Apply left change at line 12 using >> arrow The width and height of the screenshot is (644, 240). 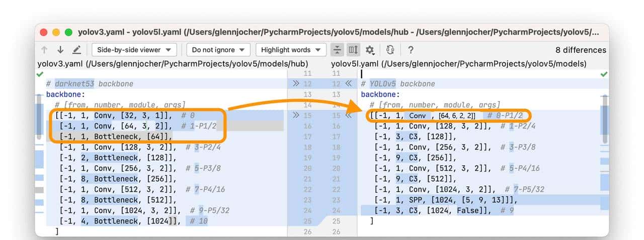296,84
